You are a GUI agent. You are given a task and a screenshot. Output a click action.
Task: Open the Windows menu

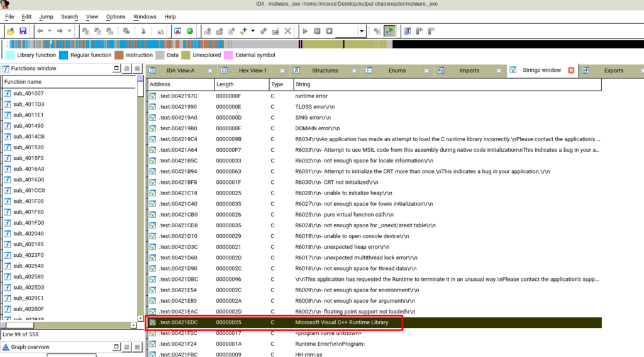145,17
